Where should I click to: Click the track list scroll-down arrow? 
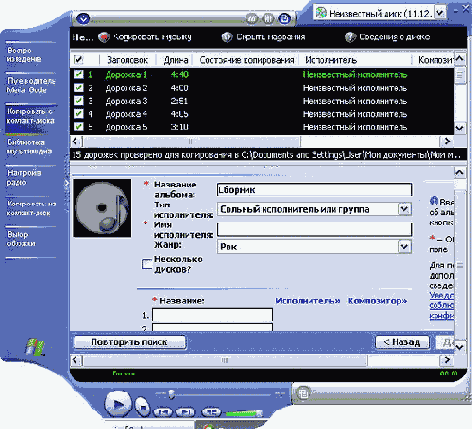pyautogui.click(x=460, y=128)
